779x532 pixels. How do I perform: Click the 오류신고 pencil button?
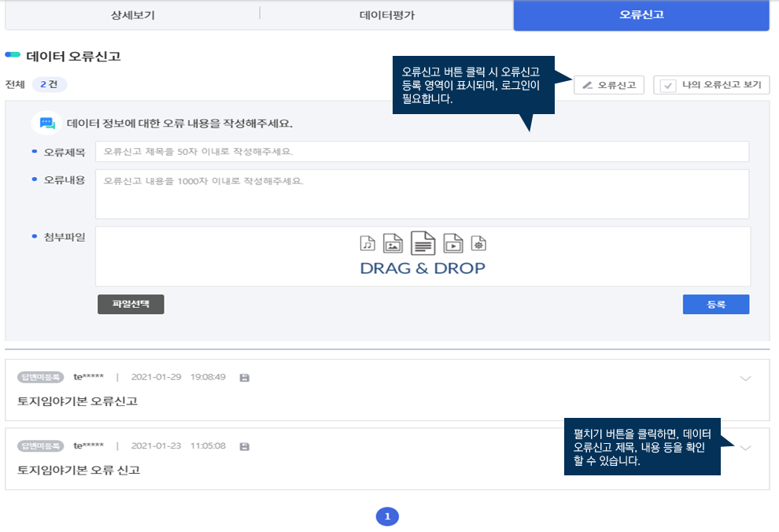609,85
